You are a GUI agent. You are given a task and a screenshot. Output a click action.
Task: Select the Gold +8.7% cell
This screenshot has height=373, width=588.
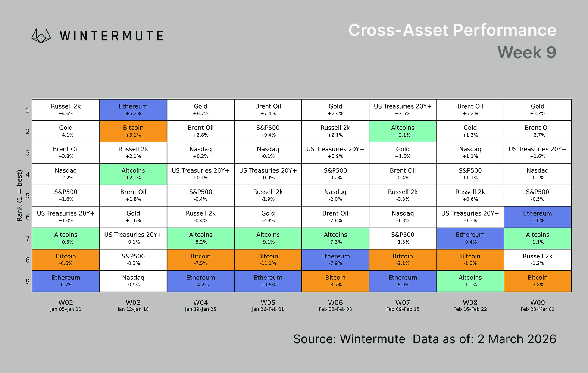(x=200, y=110)
